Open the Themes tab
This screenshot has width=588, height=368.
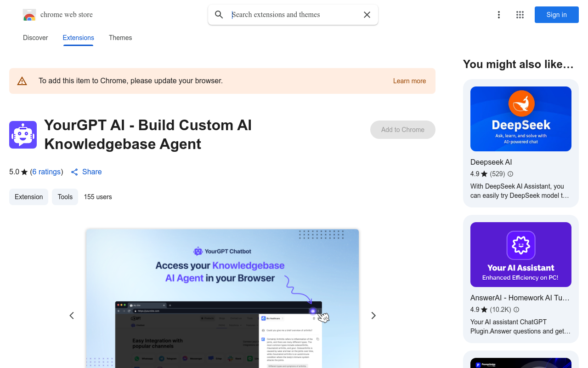pos(120,38)
